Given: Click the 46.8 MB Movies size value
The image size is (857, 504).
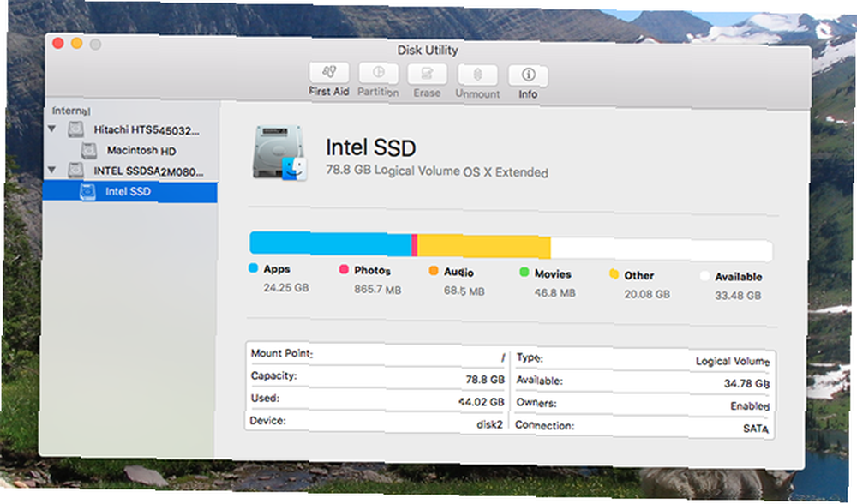Looking at the screenshot, I should 554,293.
